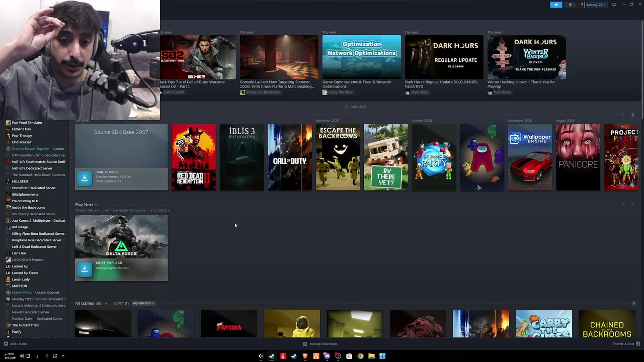The image size is (644, 362).
Task: Open the Wallpaper Engine tile
Action: point(530,157)
